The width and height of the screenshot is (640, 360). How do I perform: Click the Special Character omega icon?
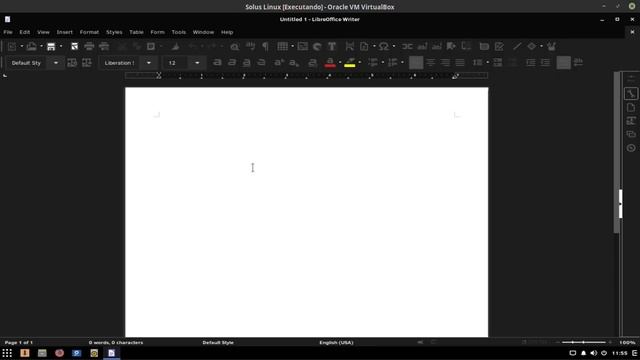(x=384, y=47)
